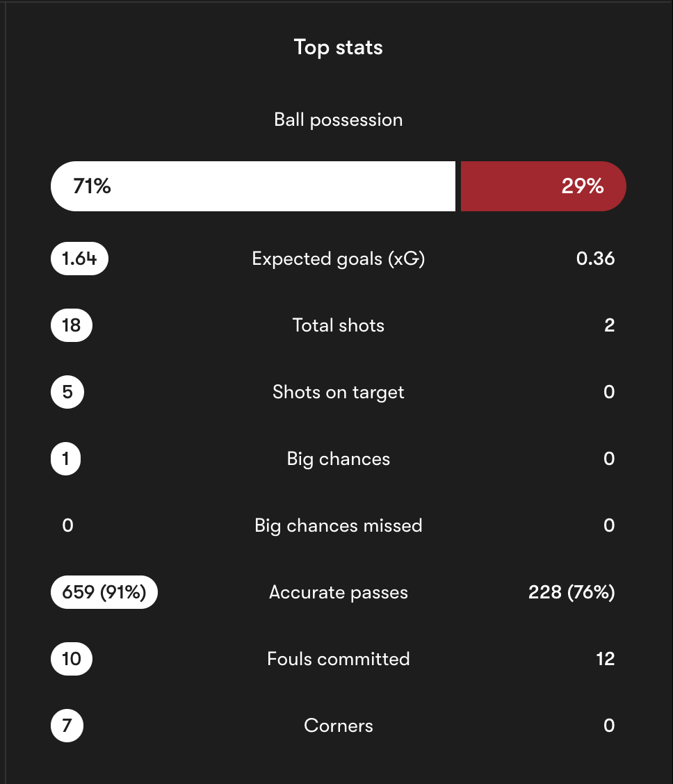Click the 10 fouls committed badge

pyautogui.click(x=72, y=659)
